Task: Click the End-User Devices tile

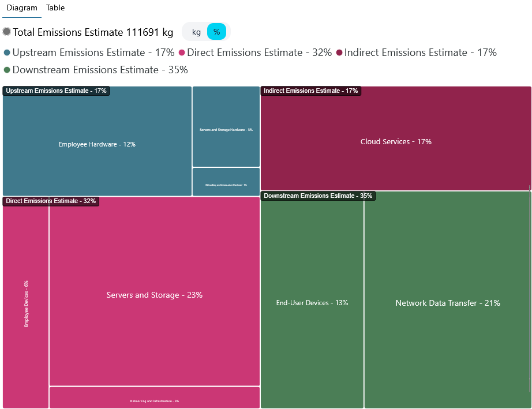Action: click(312, 303)
